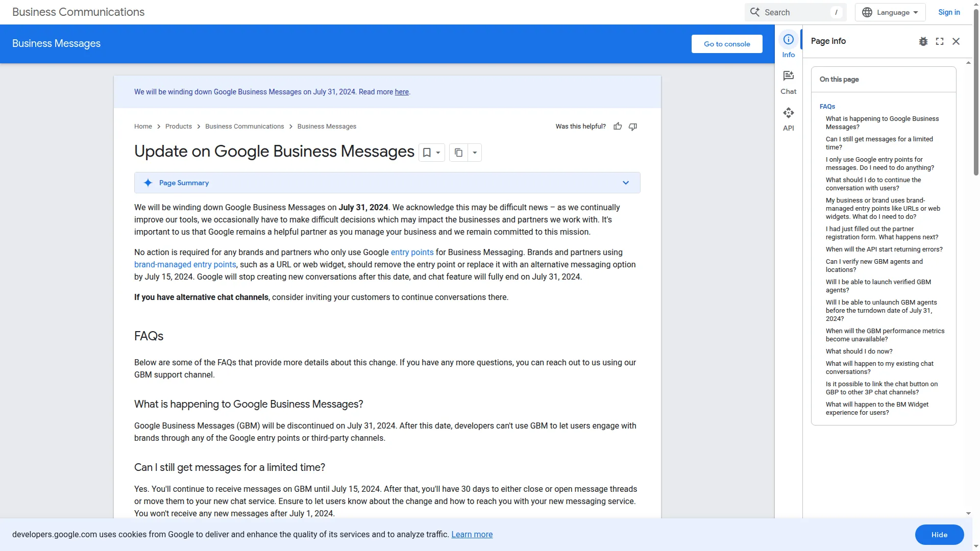This screenshot has width=980, height=551.
Task: Open the Learn more cookies link
Action: tap(472, 535)
